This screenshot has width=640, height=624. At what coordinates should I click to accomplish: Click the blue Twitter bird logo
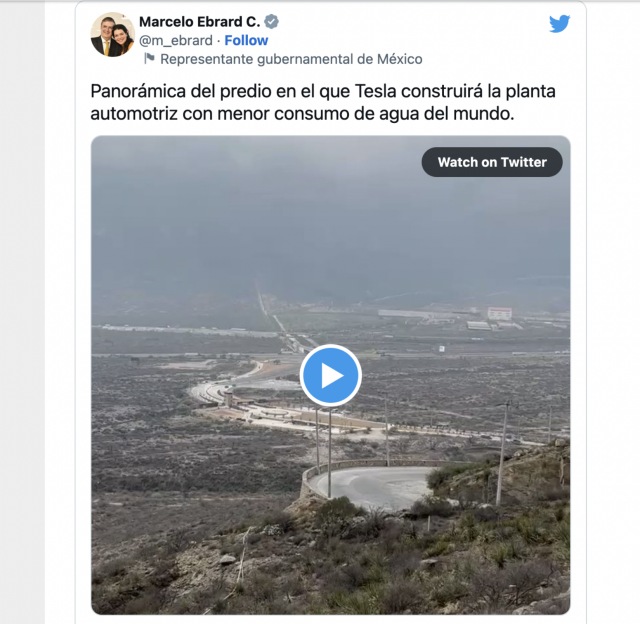pos(559,24)
